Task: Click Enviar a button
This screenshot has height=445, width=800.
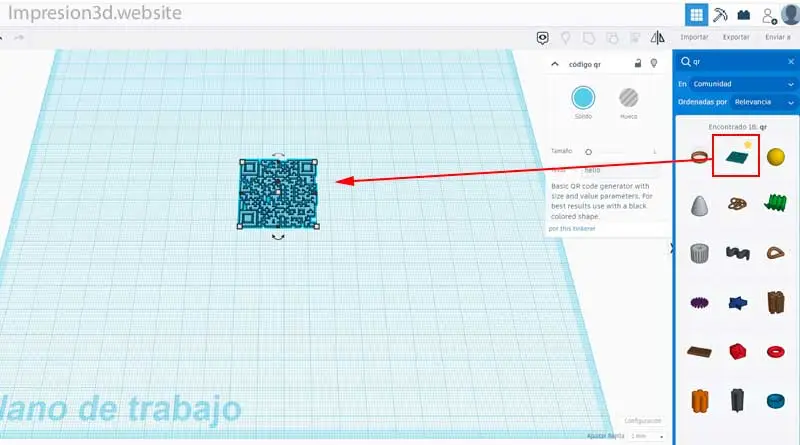Action: tap(778, 37)
